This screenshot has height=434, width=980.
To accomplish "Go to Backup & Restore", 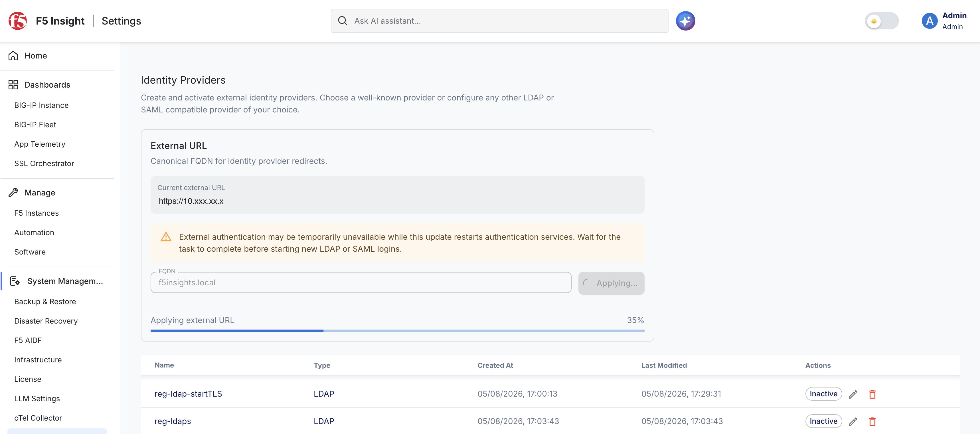I will [45, 302].
